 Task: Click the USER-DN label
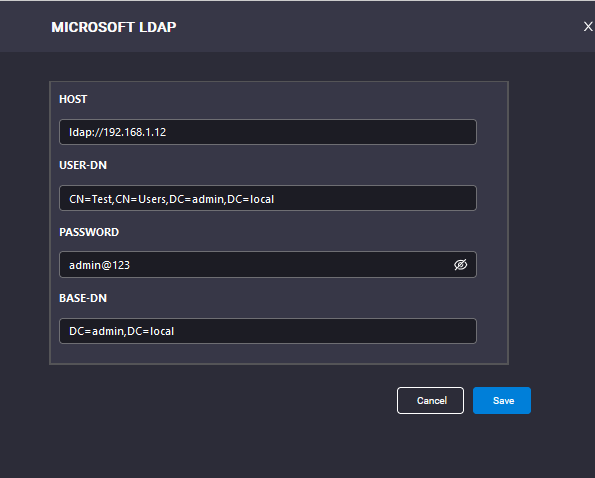tap(83, 165)
